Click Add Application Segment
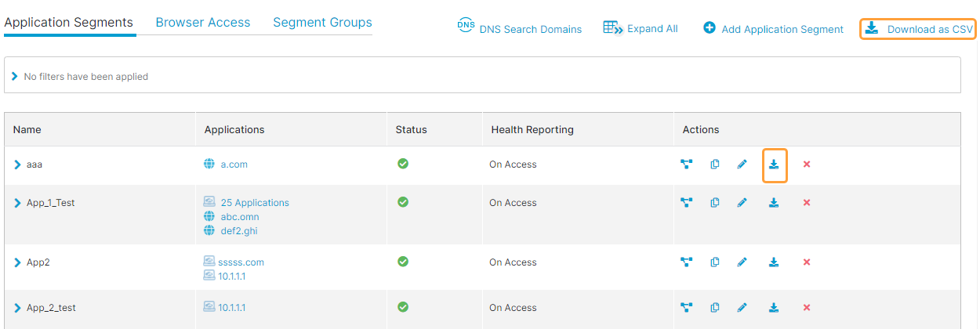 [773, 29]
